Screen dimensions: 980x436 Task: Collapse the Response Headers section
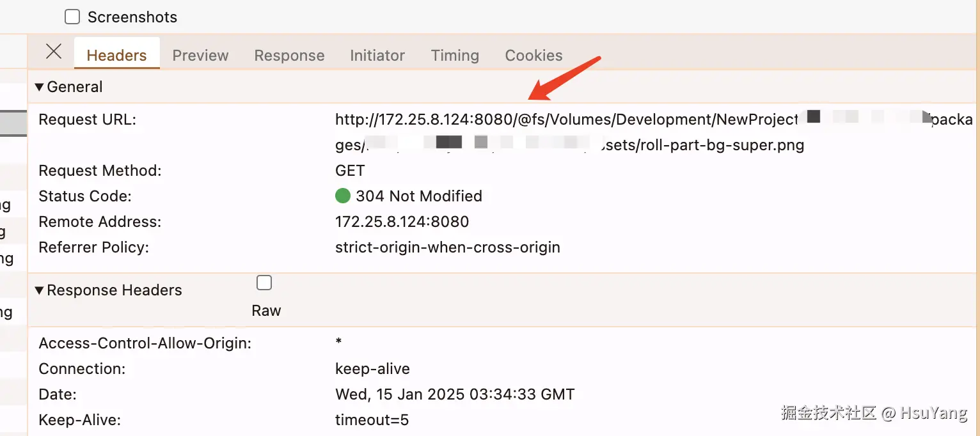tap(40, 290)
